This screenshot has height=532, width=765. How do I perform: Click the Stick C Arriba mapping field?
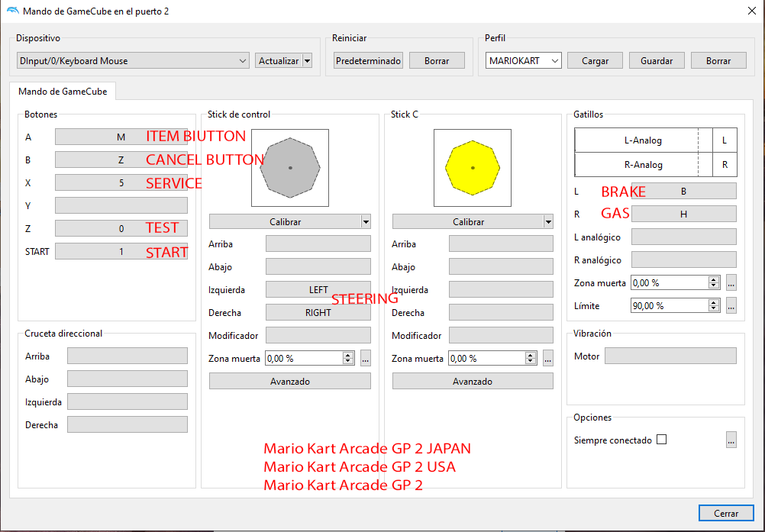[x=501, y=243]
